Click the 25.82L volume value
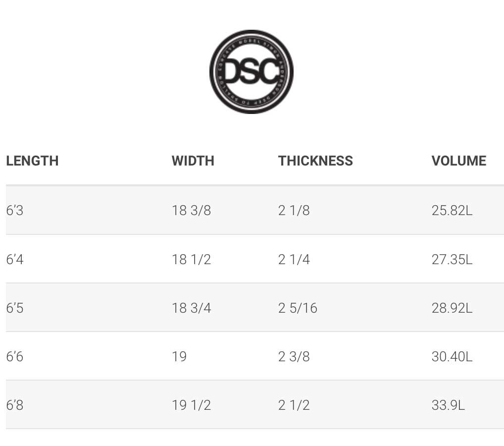This screenshot has height=446, width=504. (x=452, y=211)
